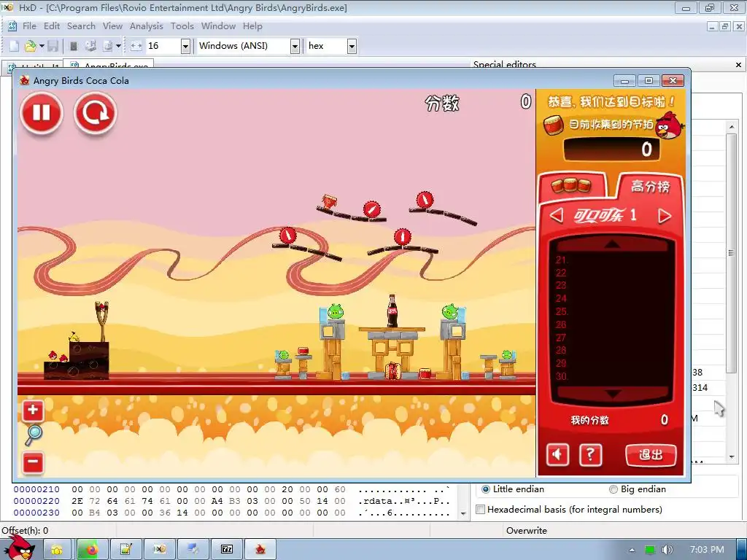The width and height of the screenshot is (747, 560).
Task: Go to previous level with left arrow
Action: 557,216
